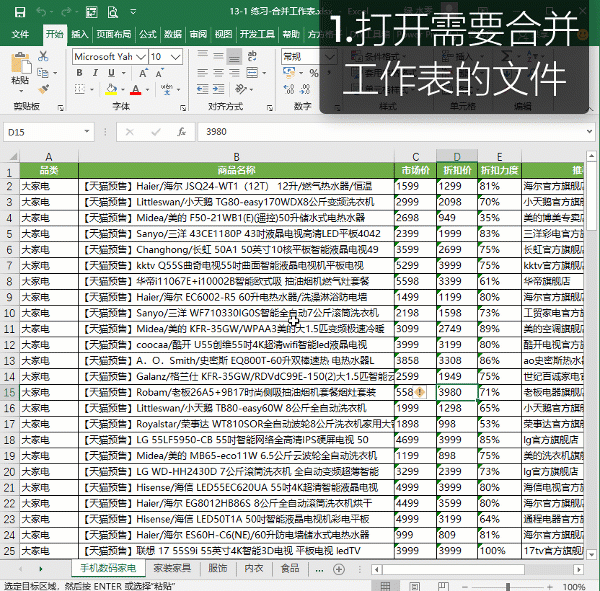
Task: Click the Borders icon
Action: pos(80,89)
